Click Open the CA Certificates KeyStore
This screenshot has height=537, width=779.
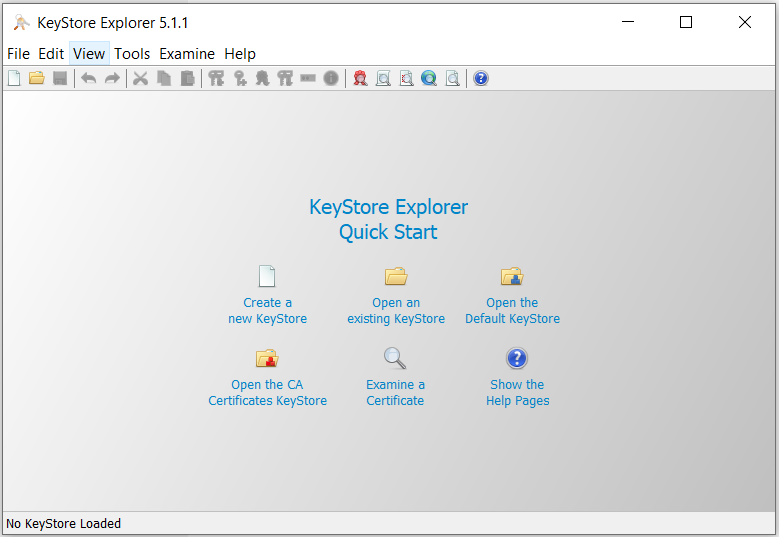(x=267, y=378)
